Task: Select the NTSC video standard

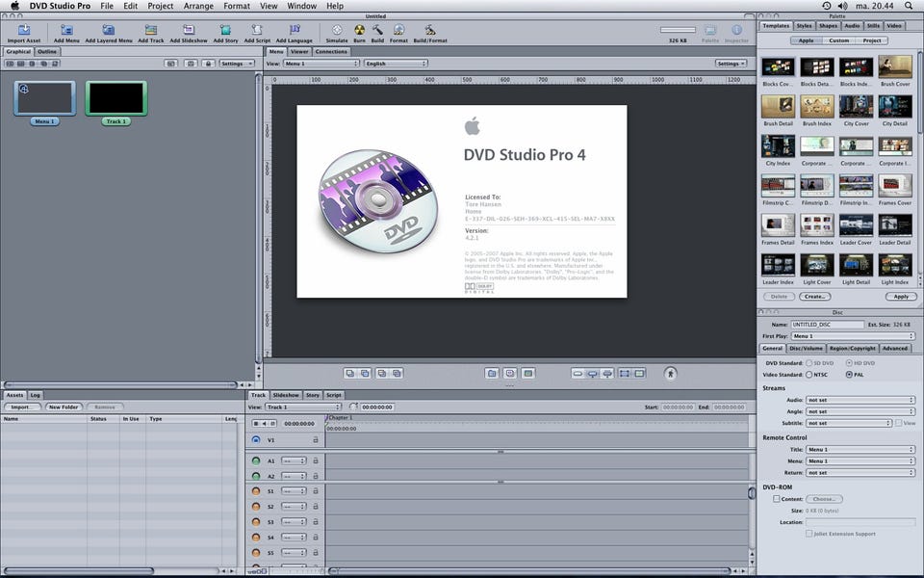Action: (808, 374)
